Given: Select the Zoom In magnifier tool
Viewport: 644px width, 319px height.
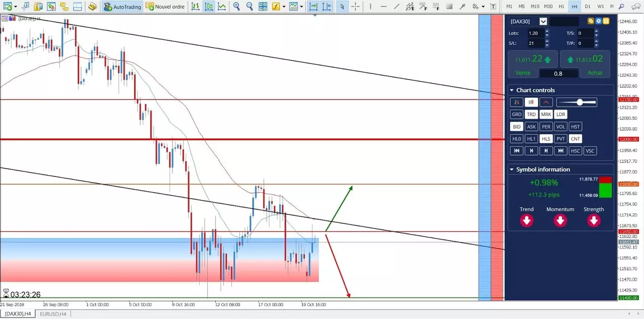Looking at the screenshot, I should [x=236, y=7].
